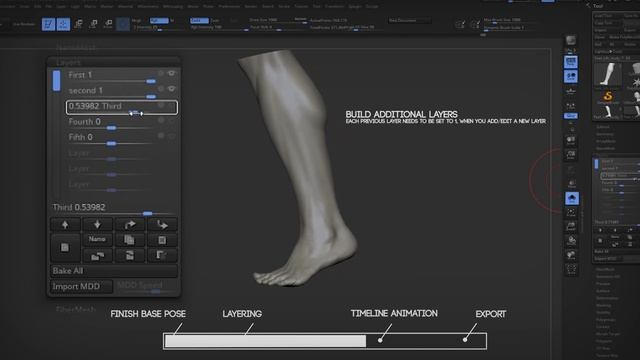Expand the Geometry section in Tool palette
Image resolution: width=640 pixels, height=360 pixels.
coord(605,134)
